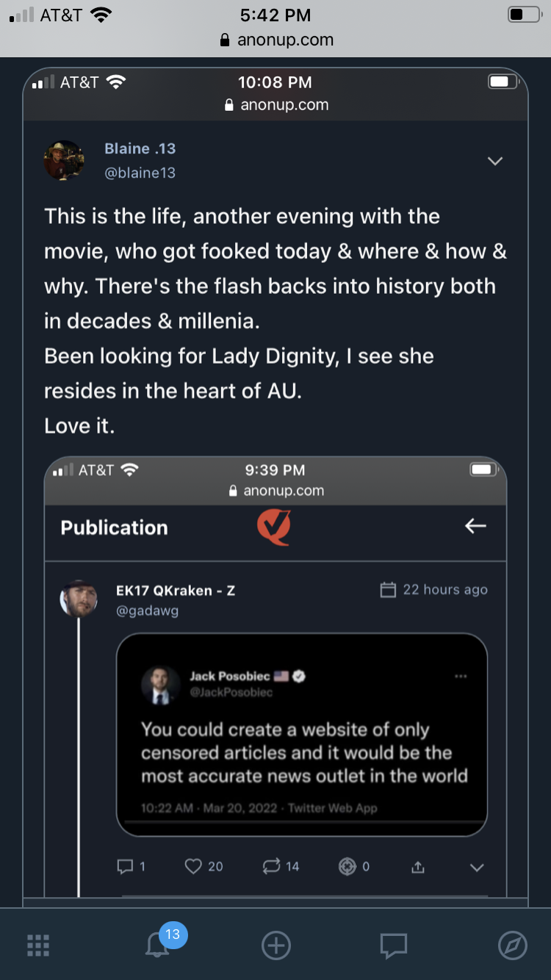Open the messages chat bubble icon

pyautogui.click(x=393, y=945)
